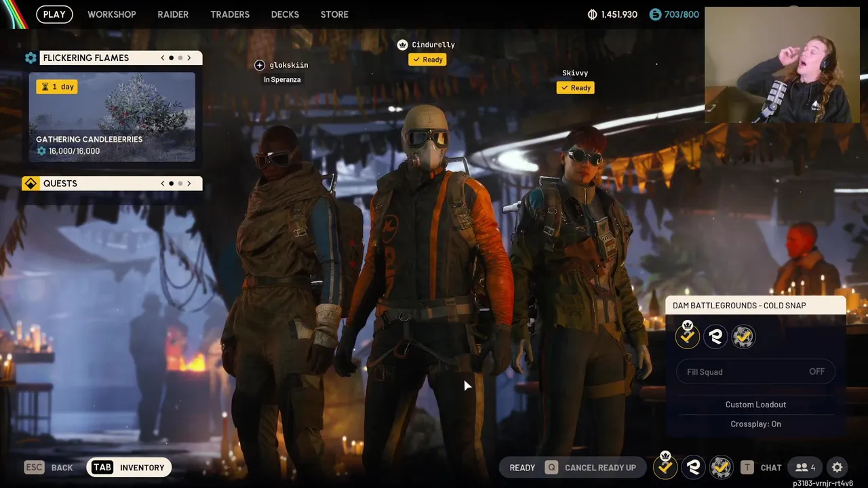Screen dimensions: 868x488
Task: Click the streamer webcam overlay
Action: [x=783, y=65]
